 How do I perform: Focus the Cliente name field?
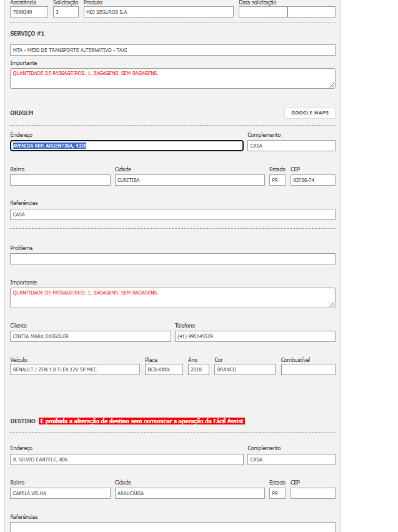point(90,336)
